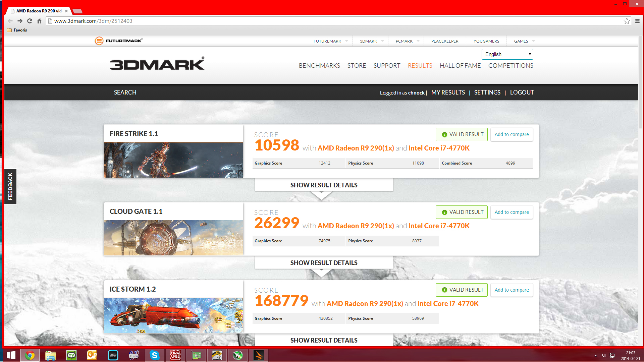This screenshot has width=644, height=362.
Task: Bookmark this page with the star icon
Action: (x=627, y=21)
